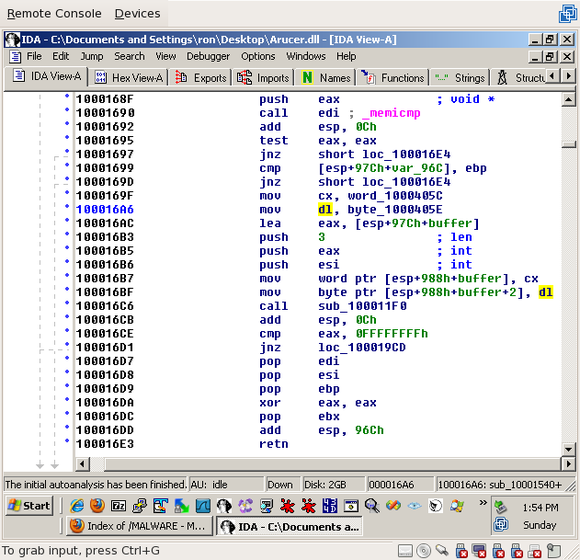This screenshot has height=560, width=580.
Task: Open the Imports tab
Action: tap(263, 78)
